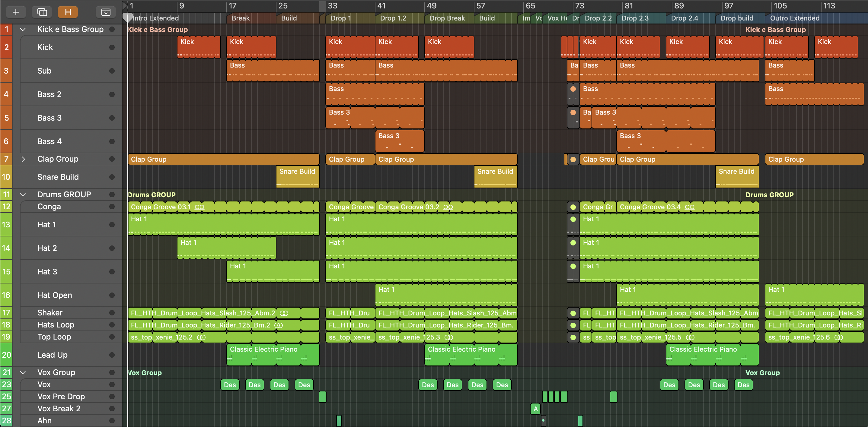Collapse the Kick e Bass Group track stack

point(23,29)
